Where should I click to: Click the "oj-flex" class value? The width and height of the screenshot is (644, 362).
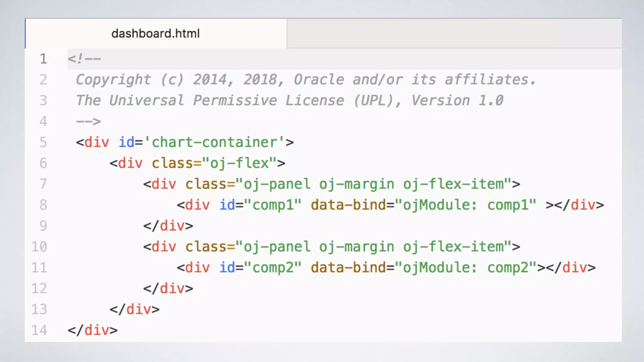240,163
